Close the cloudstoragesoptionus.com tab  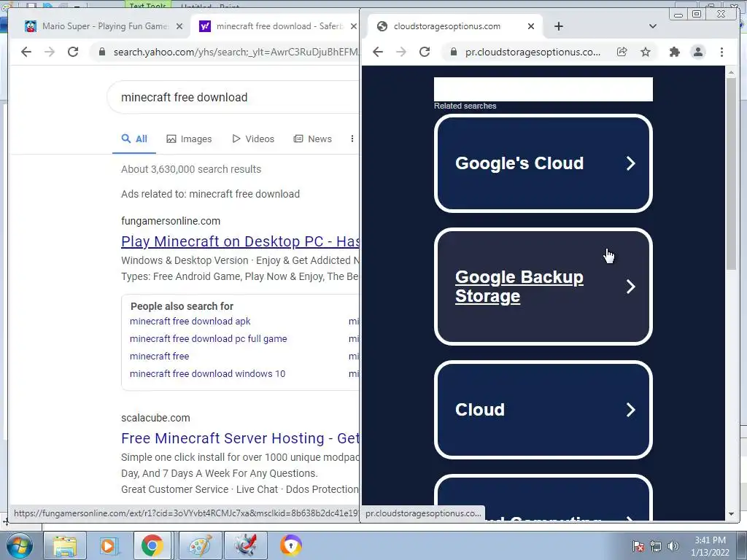click(x=531, y=26)
